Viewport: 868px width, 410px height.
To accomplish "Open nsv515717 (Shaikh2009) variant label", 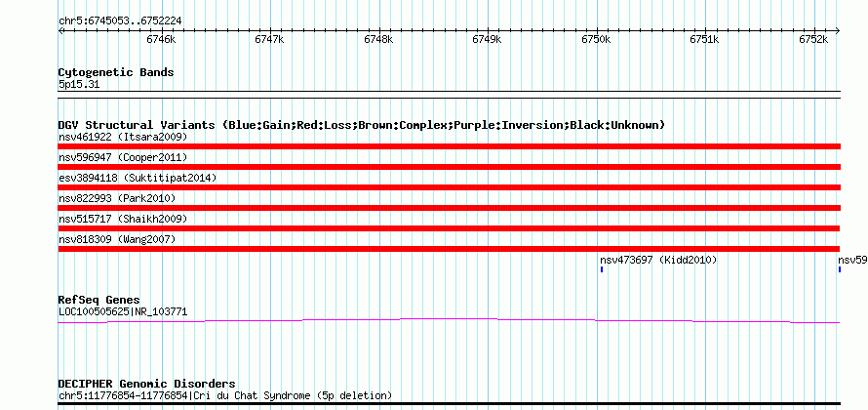I will (123, 219).
